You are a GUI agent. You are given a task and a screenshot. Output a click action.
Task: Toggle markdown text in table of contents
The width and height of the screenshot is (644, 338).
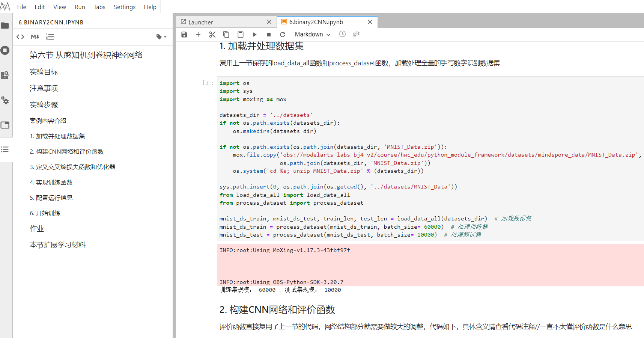point(35,37)
